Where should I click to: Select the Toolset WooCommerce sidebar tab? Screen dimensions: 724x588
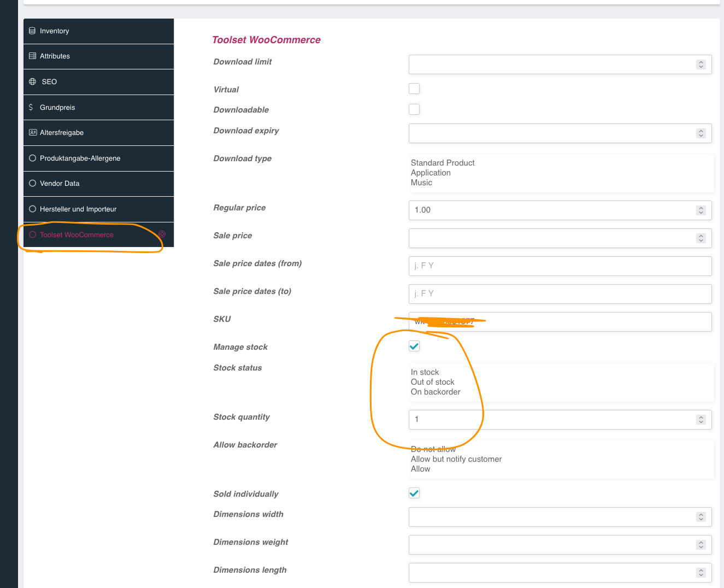[x=98, y=235]
